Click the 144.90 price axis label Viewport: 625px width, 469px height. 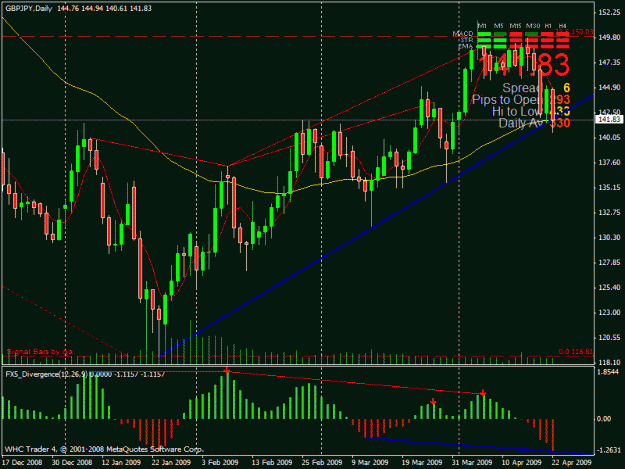[609, 87]
